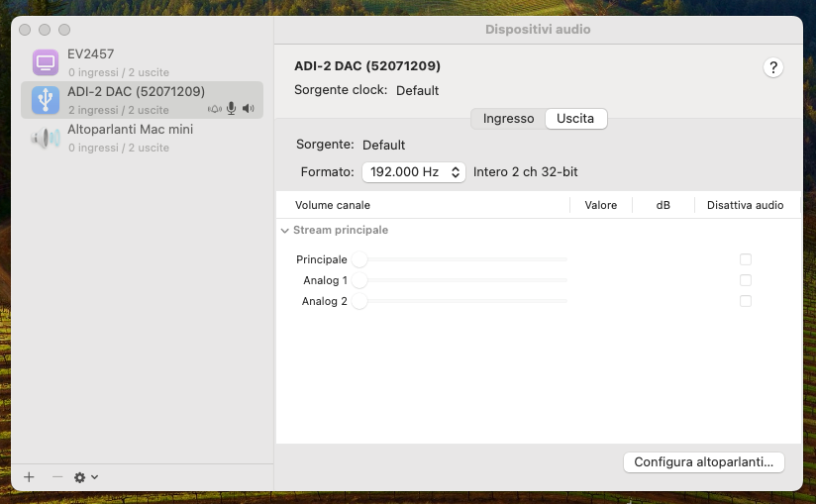Click the Sorgente clock Default value
This screenshot has height=504, width=816.
point(417,90)
